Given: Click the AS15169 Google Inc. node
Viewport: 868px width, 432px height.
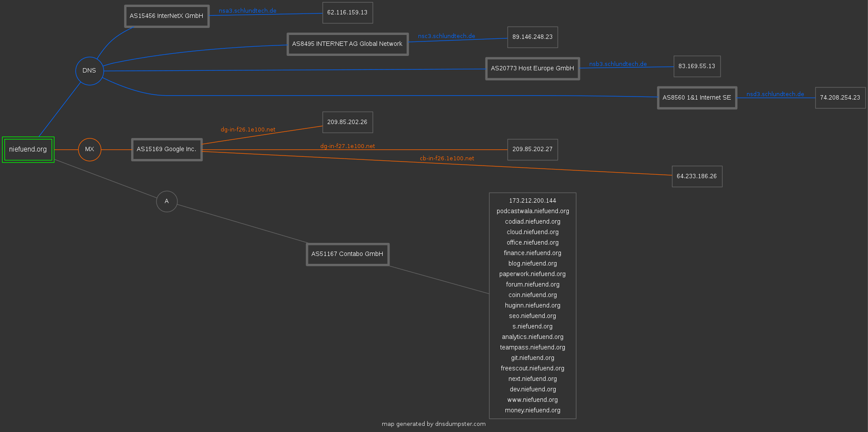Looking at the screenshot, I should [x=167, y=149].
